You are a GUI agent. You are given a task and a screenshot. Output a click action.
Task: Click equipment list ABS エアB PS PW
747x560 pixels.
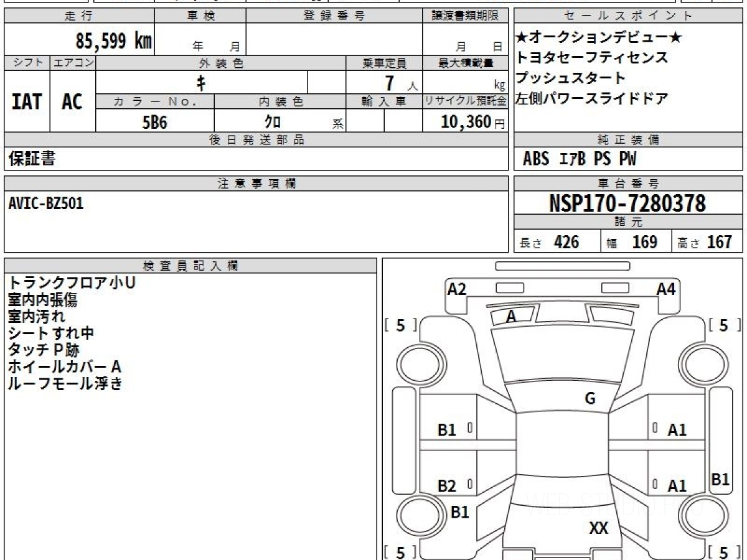tap(580, 159)
